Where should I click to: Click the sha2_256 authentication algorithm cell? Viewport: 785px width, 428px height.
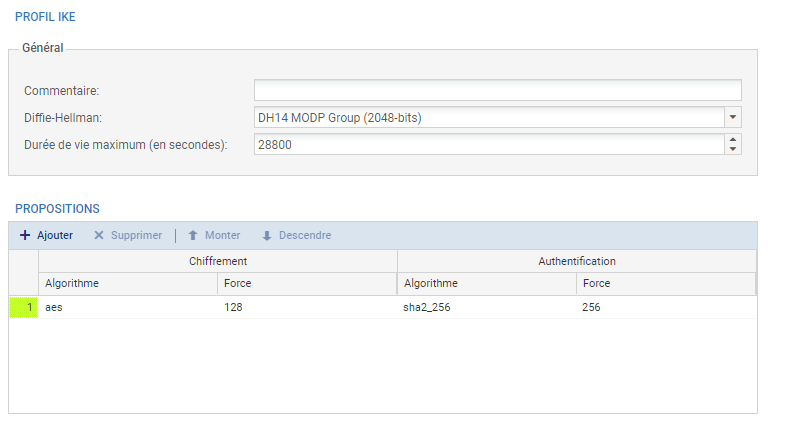487,308
